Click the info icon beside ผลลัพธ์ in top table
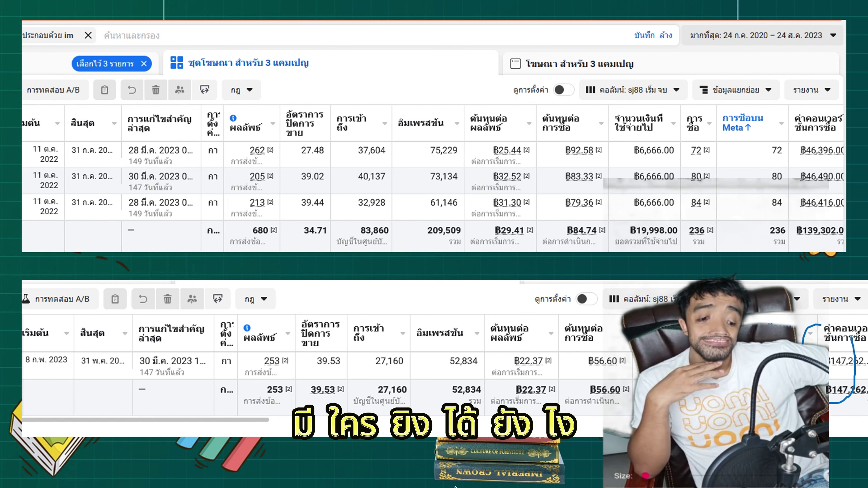Screen dimensions: 868x488 pos(233,118)
